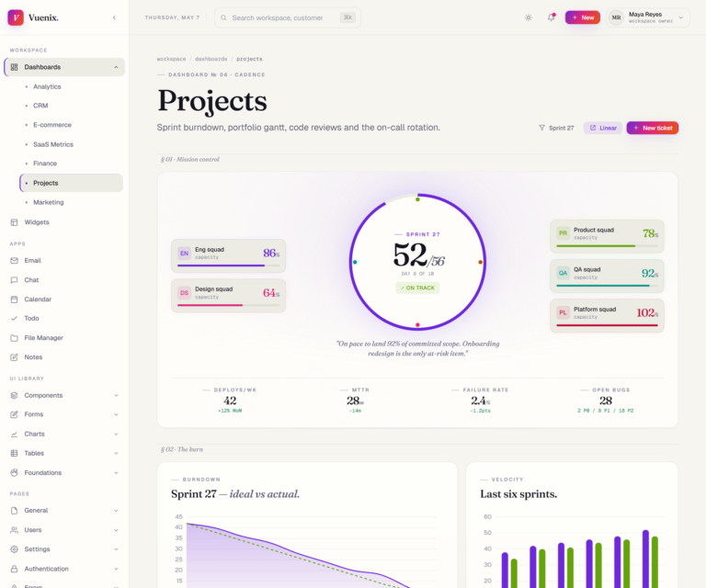Image resolution: width=706 pixels, height=588 pixels.
Task: Click the Widgets icon in sidebar
Action: (x=14, y=222)
